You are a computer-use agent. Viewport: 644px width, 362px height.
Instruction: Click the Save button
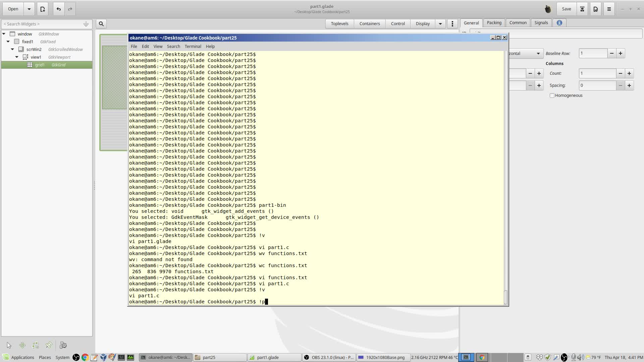[x=567, y=9]
